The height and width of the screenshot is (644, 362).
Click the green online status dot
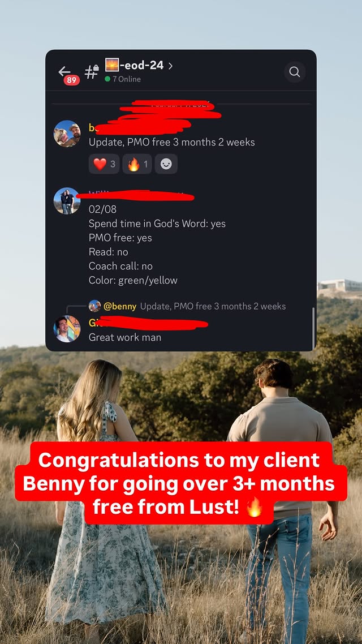(x=107, y=79)
